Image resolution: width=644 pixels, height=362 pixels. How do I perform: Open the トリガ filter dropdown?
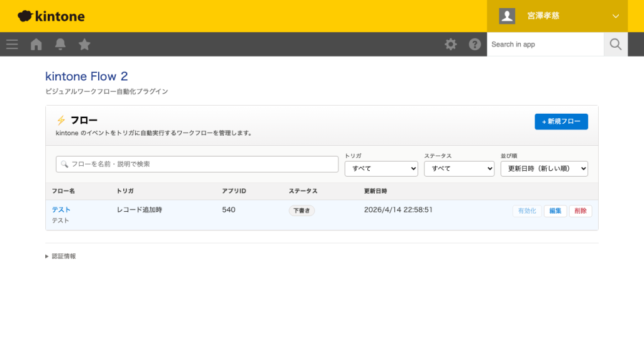(381, 168)
